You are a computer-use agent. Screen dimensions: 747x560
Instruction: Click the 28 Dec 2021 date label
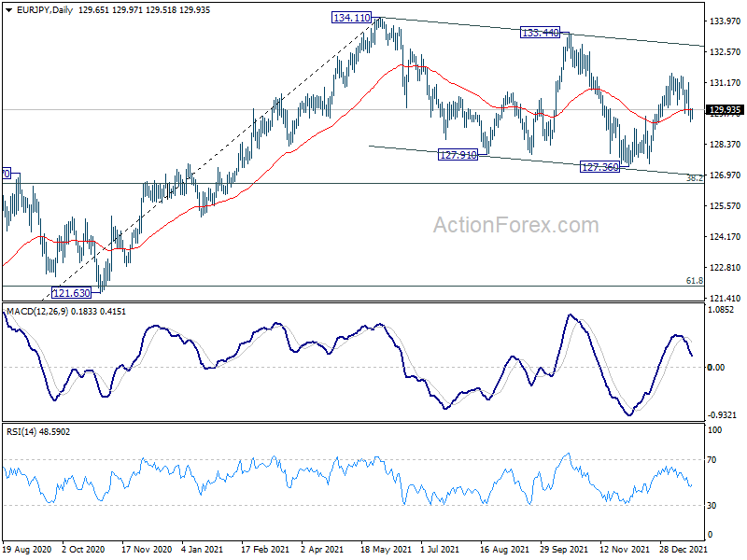pyautogui.click(x=684, y=549)
